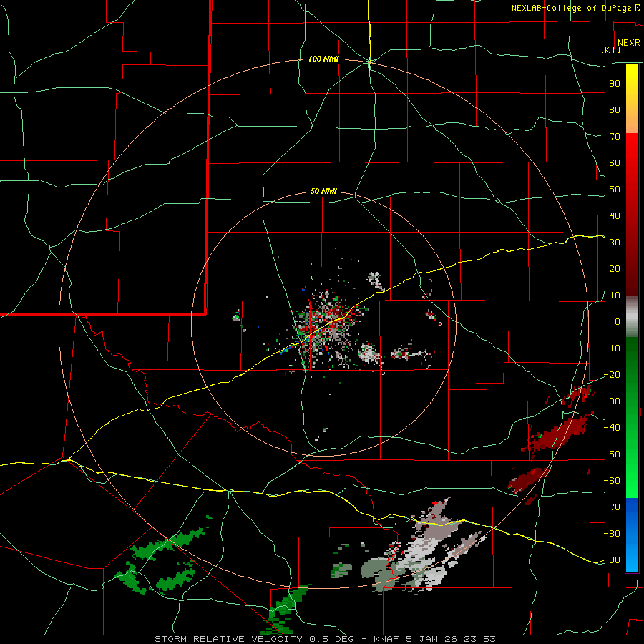Click the 70 value on velocity scale

(x=615, y=137)
